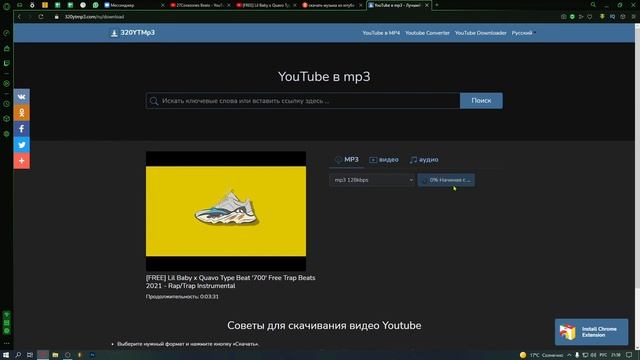Open the notification center in system tray
Screen dimensions: 640x360
(x=629, y=355)
